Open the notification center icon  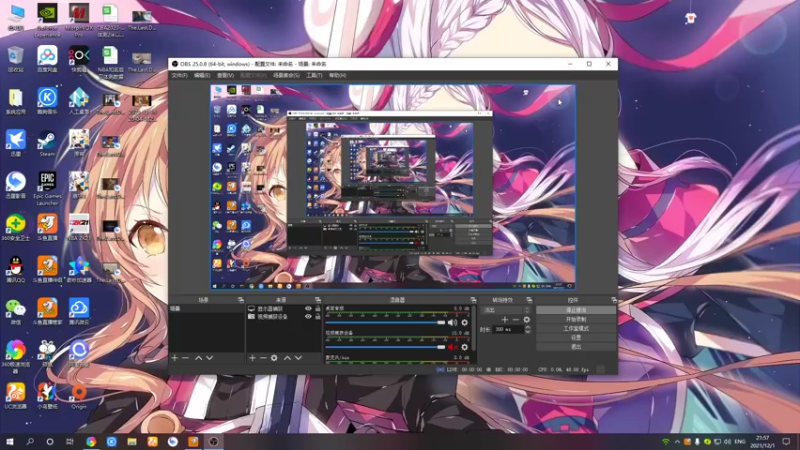[x=786, y=441]
